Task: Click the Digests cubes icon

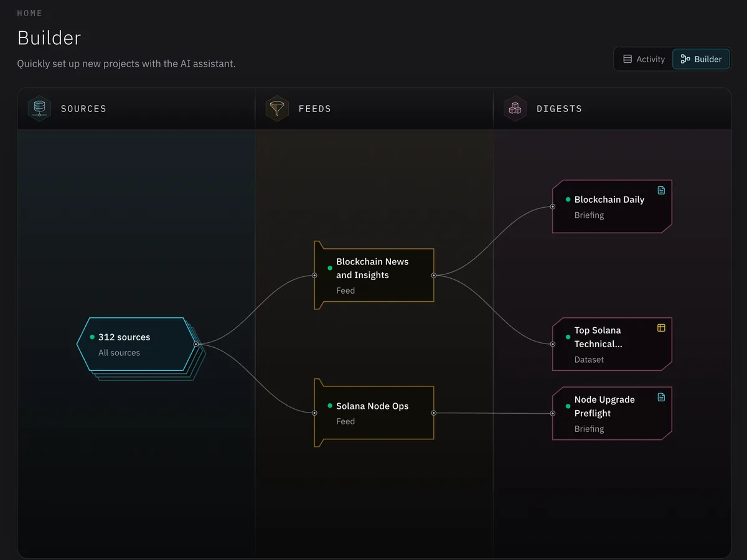Action: coord(515,108)
